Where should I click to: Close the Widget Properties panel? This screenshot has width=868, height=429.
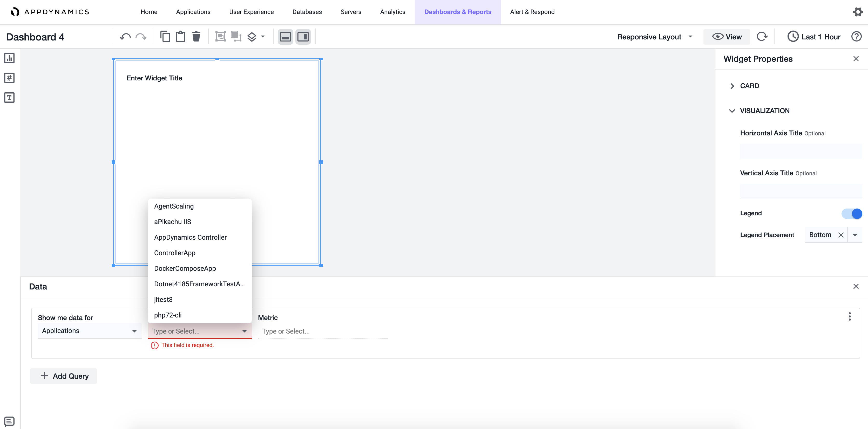click(856, 59)
